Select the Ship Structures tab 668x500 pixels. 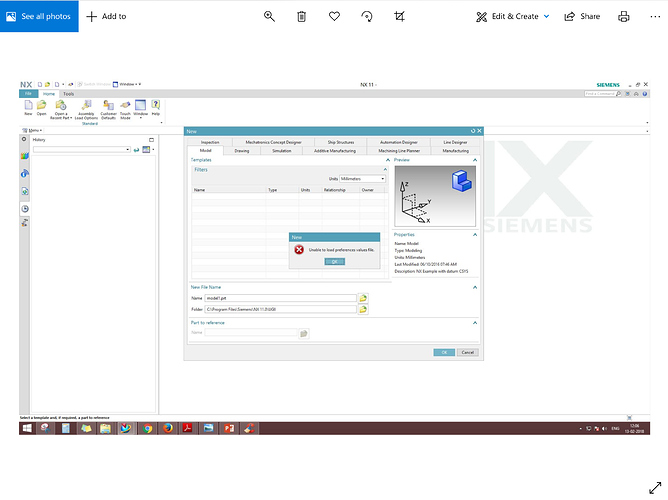(x=341, y=142)
